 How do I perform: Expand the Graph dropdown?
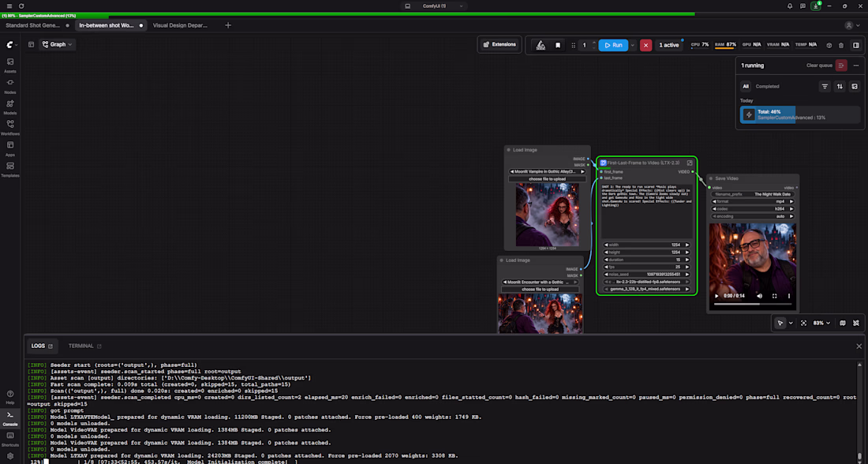point(57,44)
